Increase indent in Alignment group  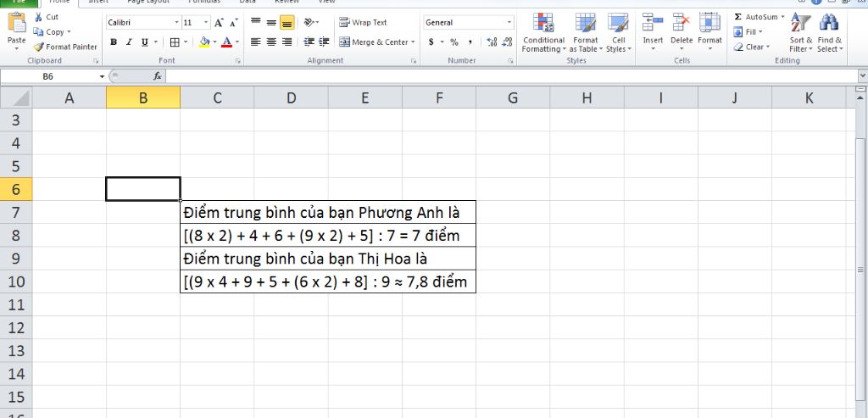324,42
